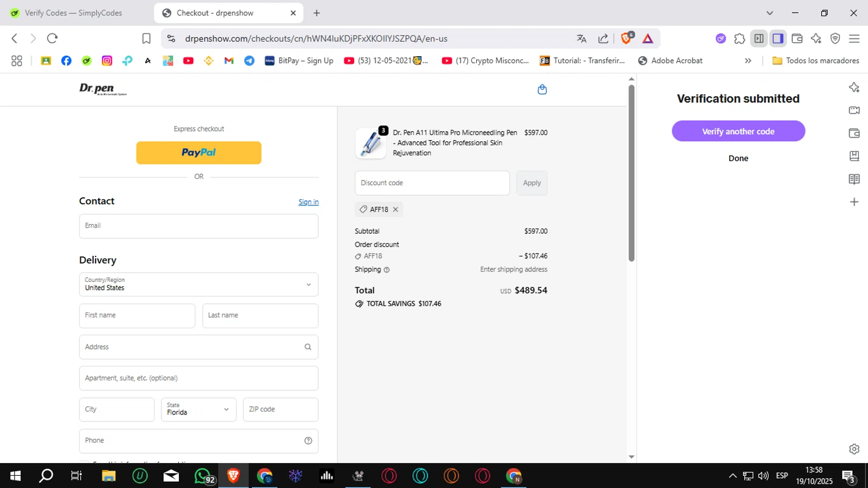
Task: Reload the checkout page
Action: click(52, 38)
